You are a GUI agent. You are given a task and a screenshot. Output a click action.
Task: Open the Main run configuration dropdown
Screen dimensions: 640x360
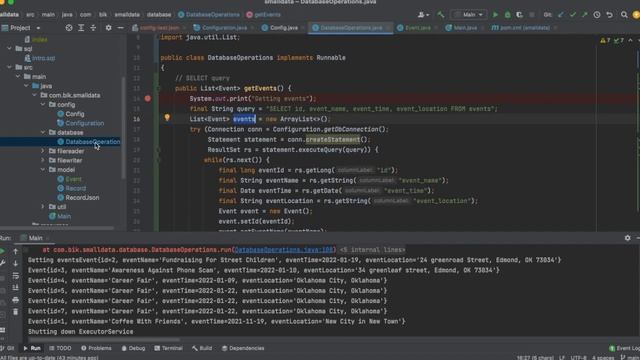click(x=469, y=15)
